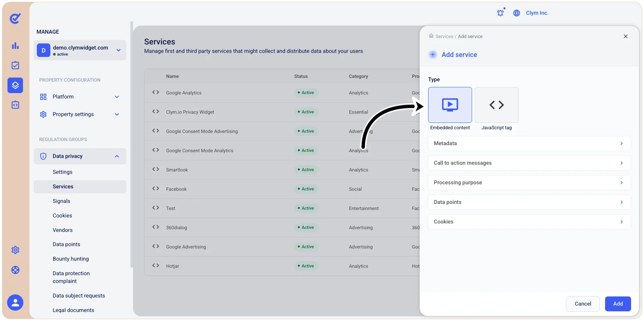Click the globe language icon
644x321 pixels.
(517, 13)
